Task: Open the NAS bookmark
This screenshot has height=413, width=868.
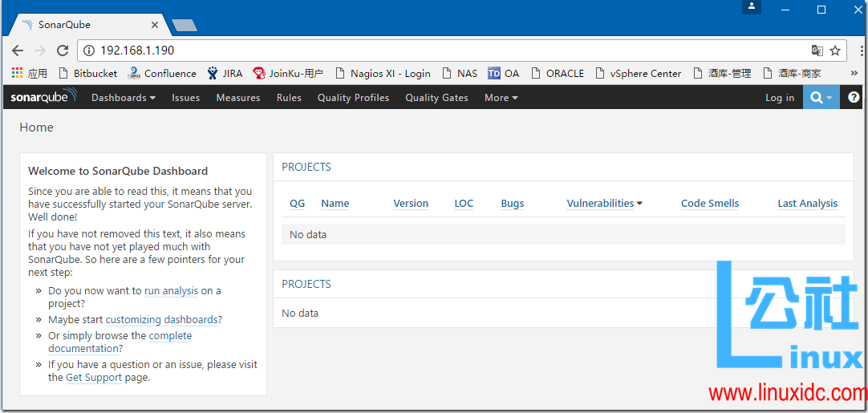Action: pos(460,73)
